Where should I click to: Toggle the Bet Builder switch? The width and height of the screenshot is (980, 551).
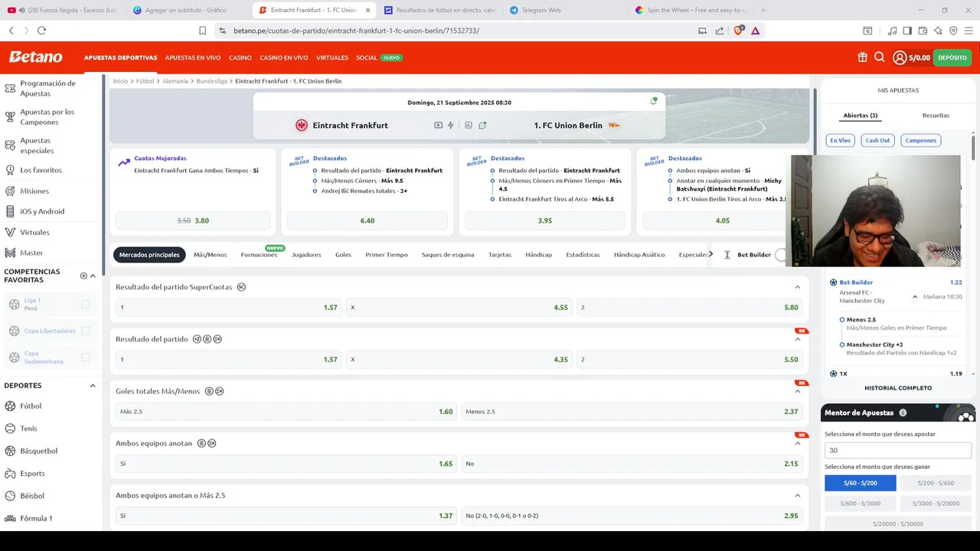pos(781,255)
